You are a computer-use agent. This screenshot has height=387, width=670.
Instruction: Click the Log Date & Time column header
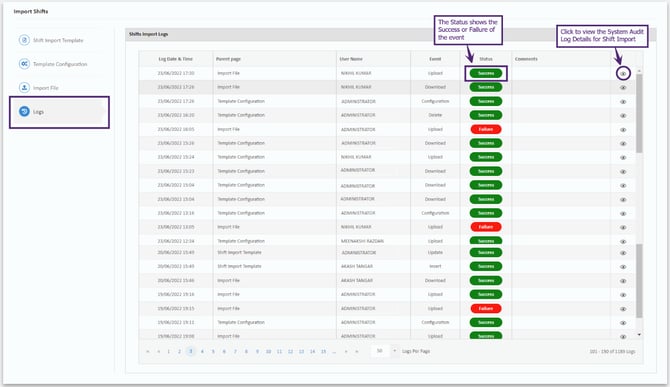point(176,59)
